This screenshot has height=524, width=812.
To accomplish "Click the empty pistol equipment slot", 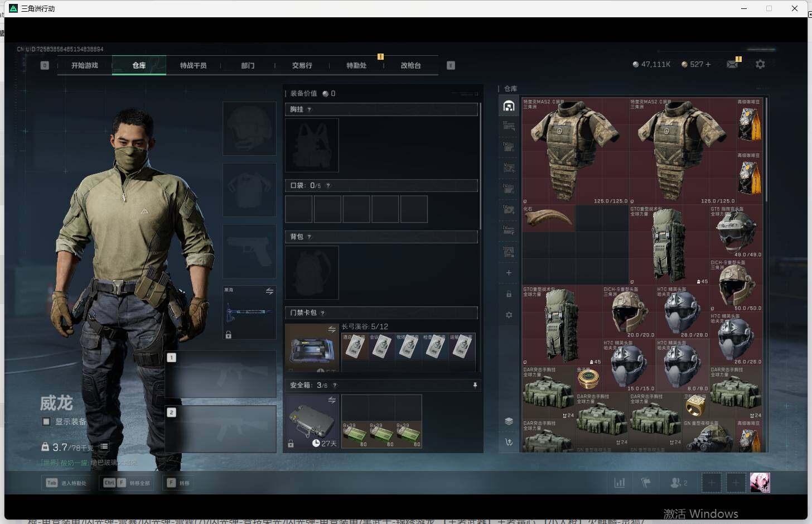I will (249, 251).
